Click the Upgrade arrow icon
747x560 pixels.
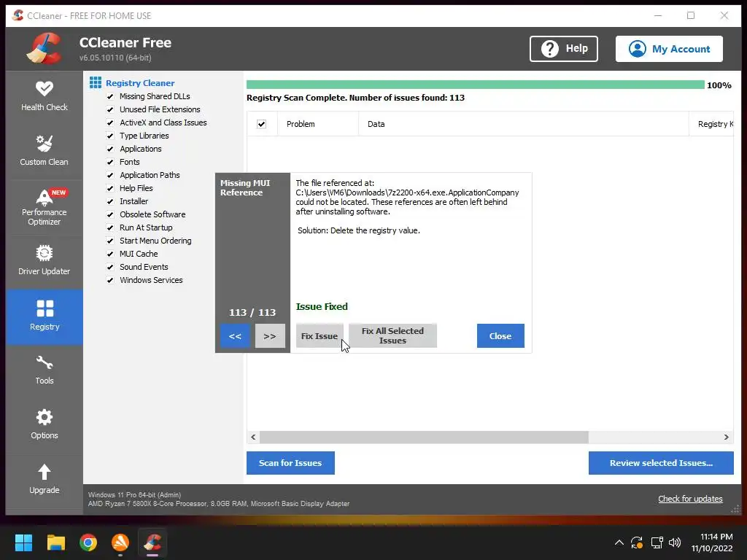point(44,472)
